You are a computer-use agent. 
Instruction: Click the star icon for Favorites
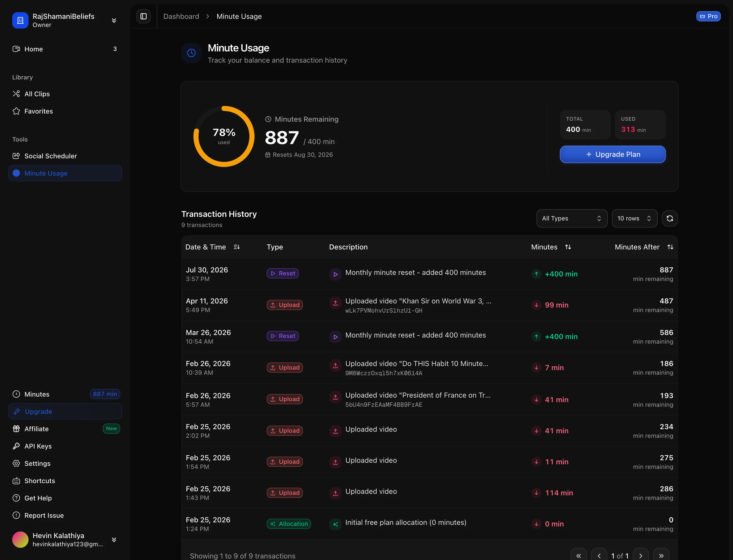(16, 111)
